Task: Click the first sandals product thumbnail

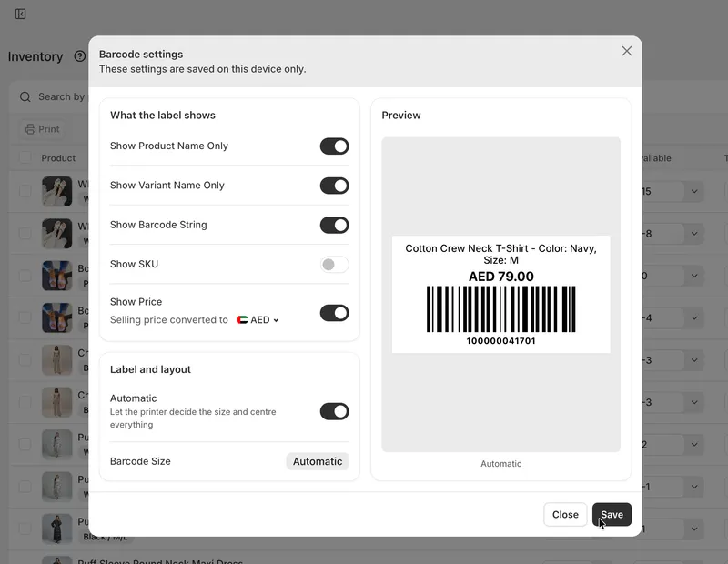Action: [57, 191]
